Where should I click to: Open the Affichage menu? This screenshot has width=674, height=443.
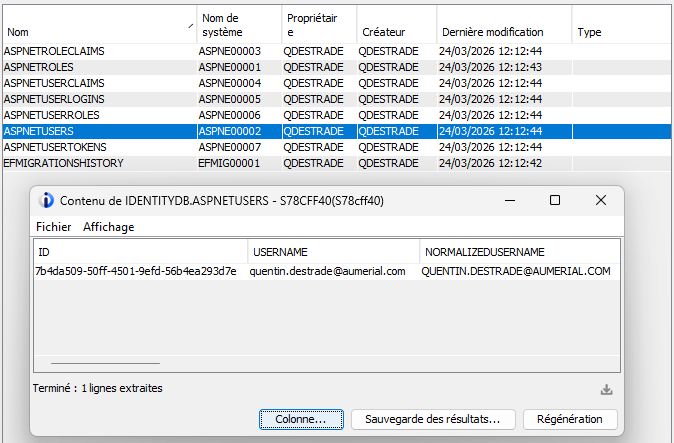point(108,227)
